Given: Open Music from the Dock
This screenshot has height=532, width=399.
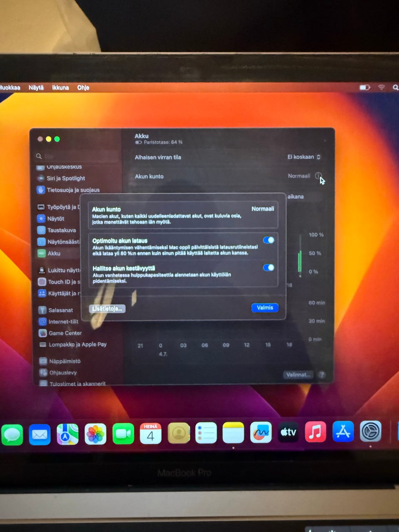Looking at the screenshot, I should pyautogui.click(x=315, y=431).
